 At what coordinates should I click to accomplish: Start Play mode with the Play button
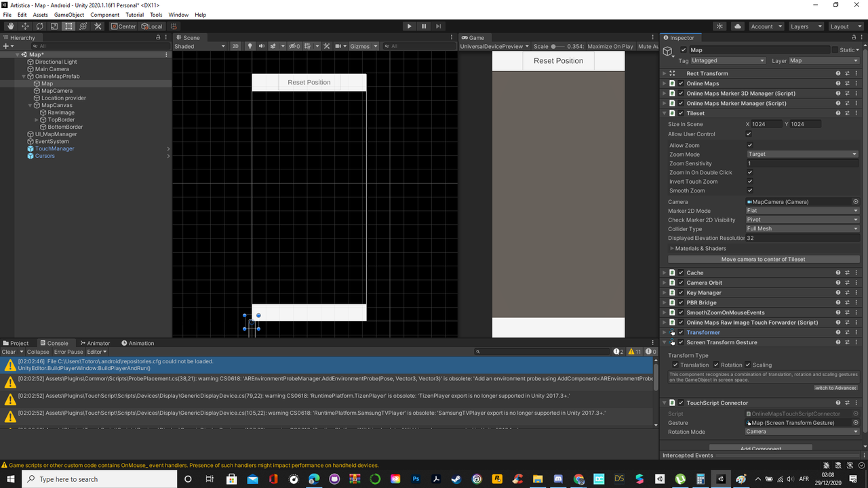409,26
